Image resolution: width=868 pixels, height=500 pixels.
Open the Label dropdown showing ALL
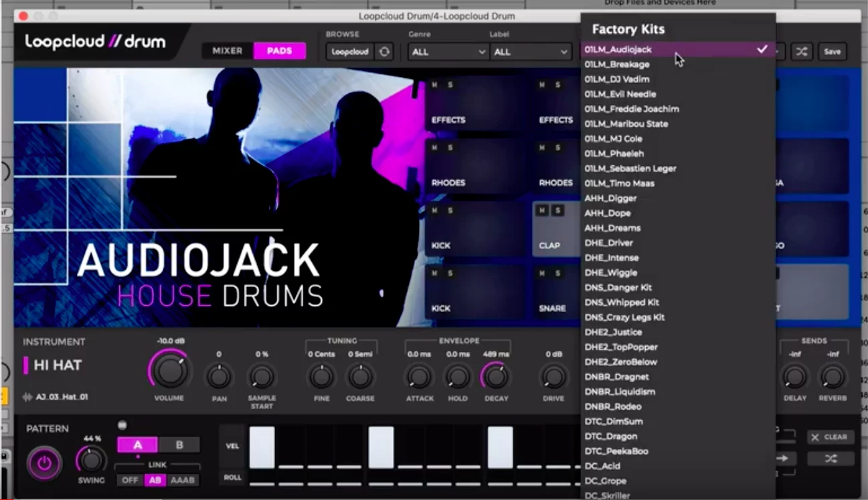530,52
